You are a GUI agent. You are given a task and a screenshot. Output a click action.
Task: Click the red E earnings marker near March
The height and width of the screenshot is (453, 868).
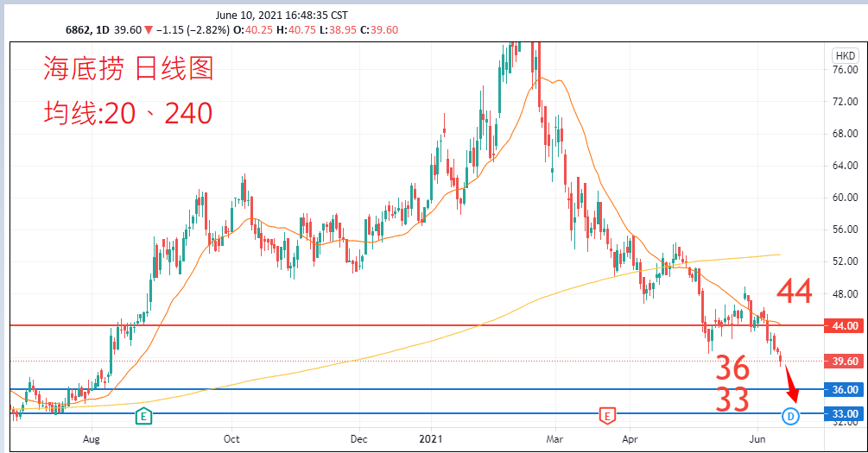(x=607, y=415)
